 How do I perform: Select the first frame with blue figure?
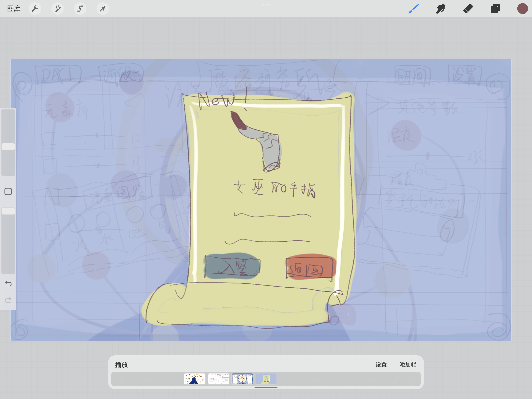(x=195, y=379)
